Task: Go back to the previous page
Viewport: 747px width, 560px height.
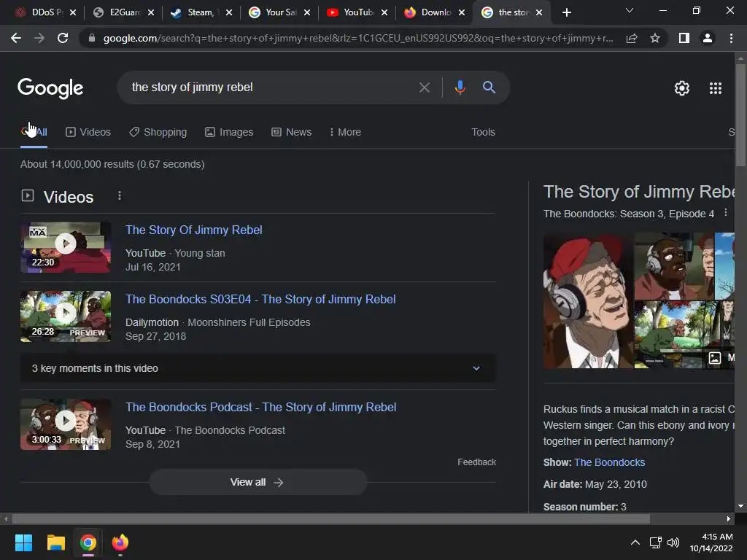Action: coord(16,38)
